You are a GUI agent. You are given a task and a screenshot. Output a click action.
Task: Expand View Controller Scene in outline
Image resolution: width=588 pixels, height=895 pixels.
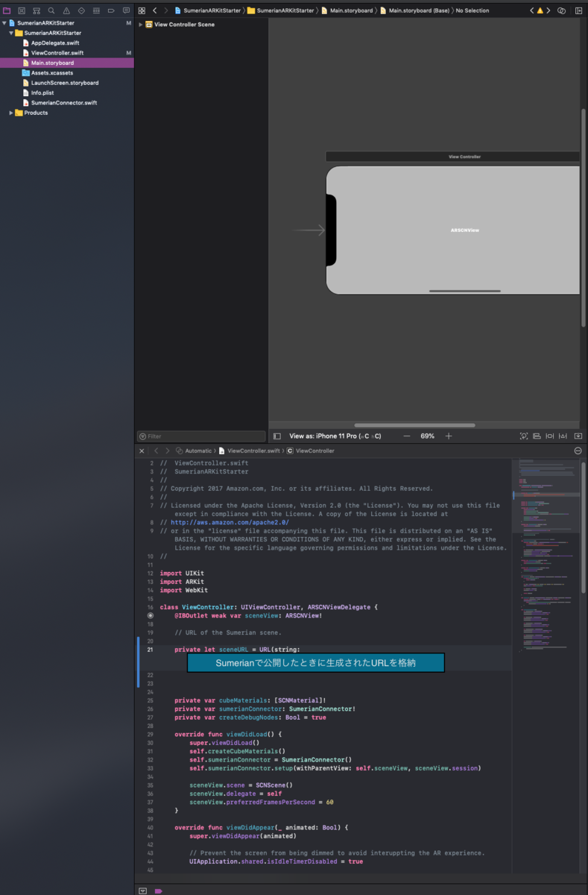[x=141, y=25]
